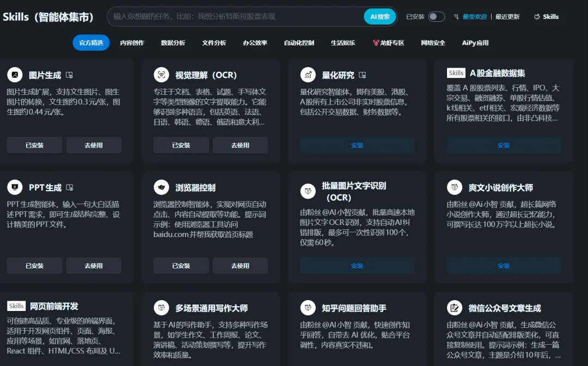This screenshot has height=366, width=588.
Task: Click the 爽文小说创作大师 card icon
Action: coord(455,187)
